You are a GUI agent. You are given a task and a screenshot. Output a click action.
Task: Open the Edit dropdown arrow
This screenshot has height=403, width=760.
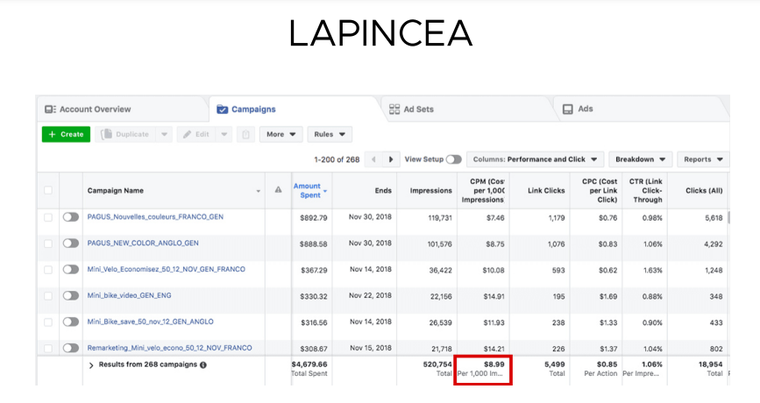(x=224, y=134)
